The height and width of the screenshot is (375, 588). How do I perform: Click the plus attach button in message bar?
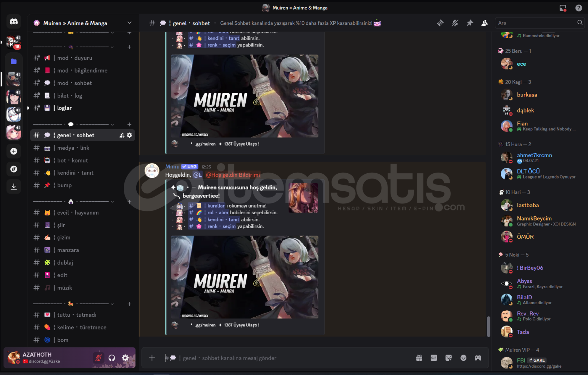pos(152,358)
